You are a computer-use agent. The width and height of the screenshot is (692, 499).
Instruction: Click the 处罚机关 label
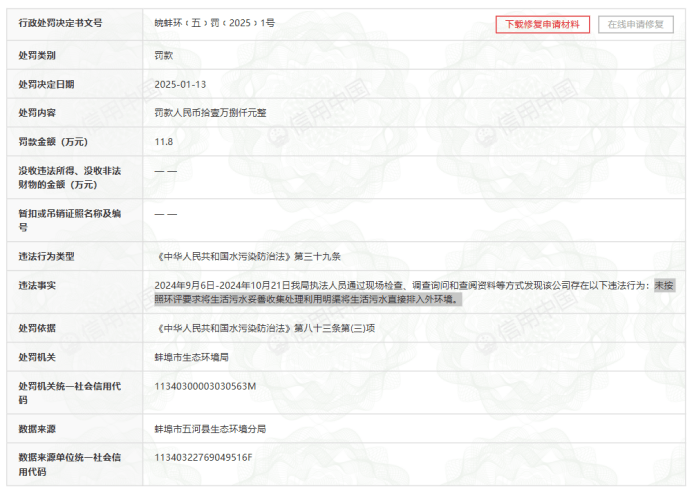coord(37,357)
